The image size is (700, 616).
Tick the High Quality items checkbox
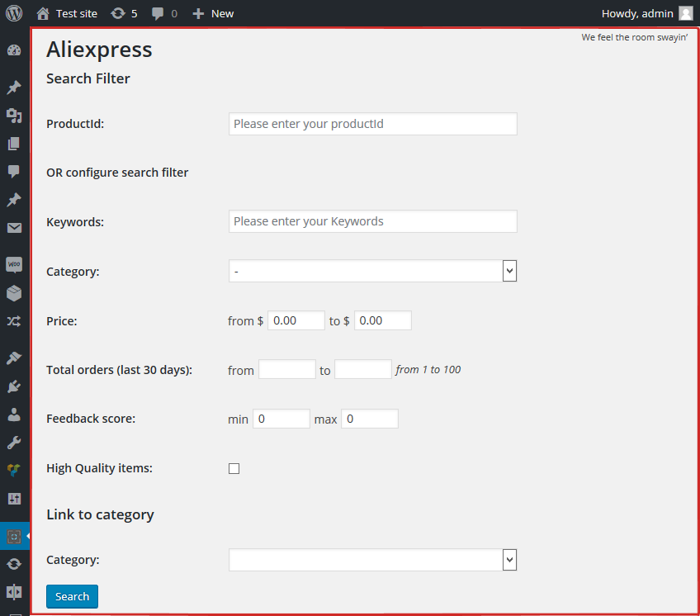click(234, 468)
